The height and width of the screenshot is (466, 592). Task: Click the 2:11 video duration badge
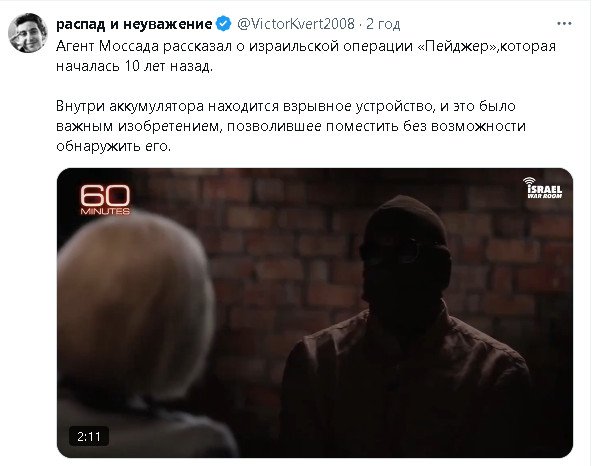[89, 437]
